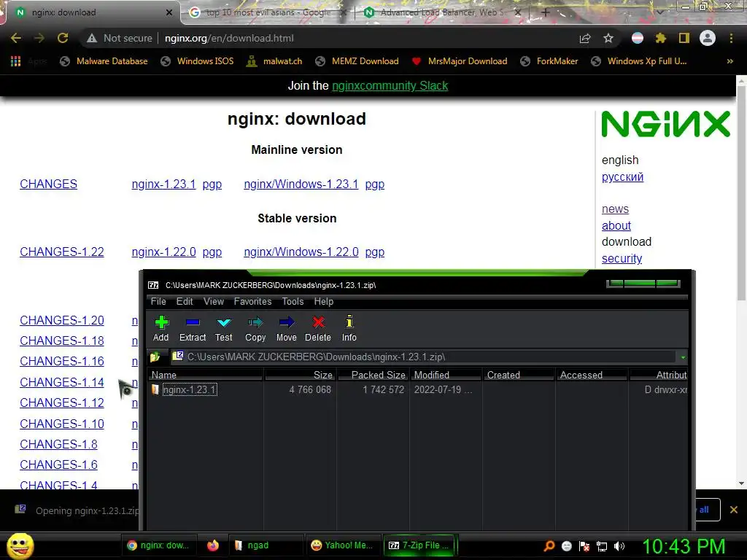This screenshot has height=560, width=747.
Task: Click the volume speaker tray icon
Action: point(619,546)
